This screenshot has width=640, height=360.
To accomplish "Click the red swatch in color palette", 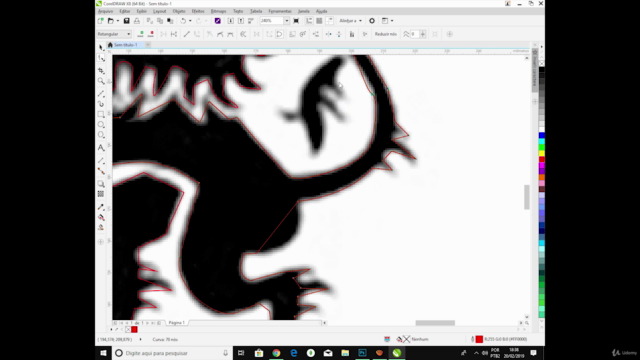I will click(542, 159).
